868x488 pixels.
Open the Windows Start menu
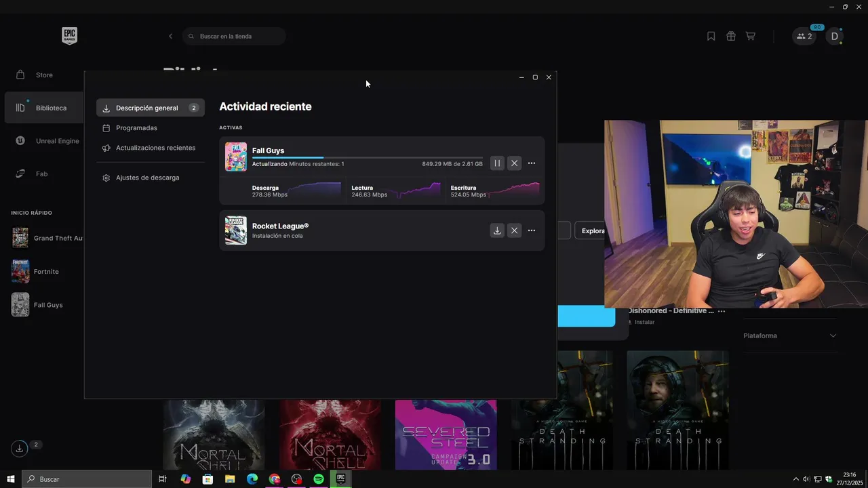pyautogui.click(x=11, y=479)
